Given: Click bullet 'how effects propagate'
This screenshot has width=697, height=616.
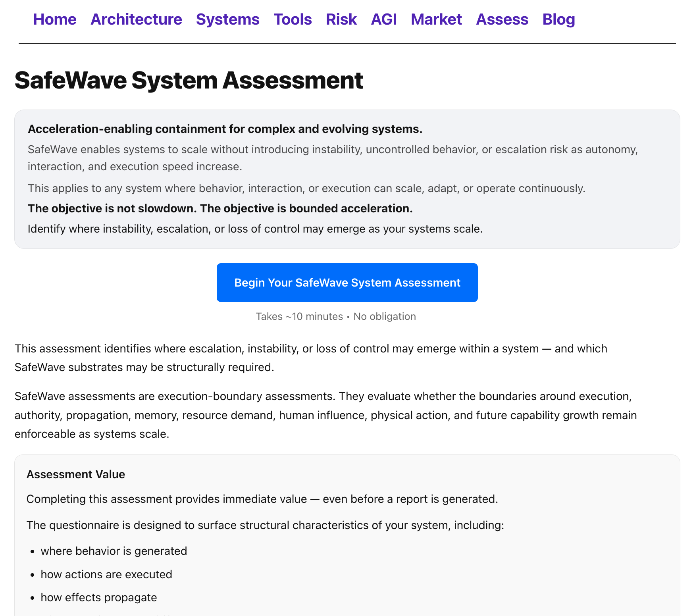Looking at the screenshot, I should pos(99,597).
